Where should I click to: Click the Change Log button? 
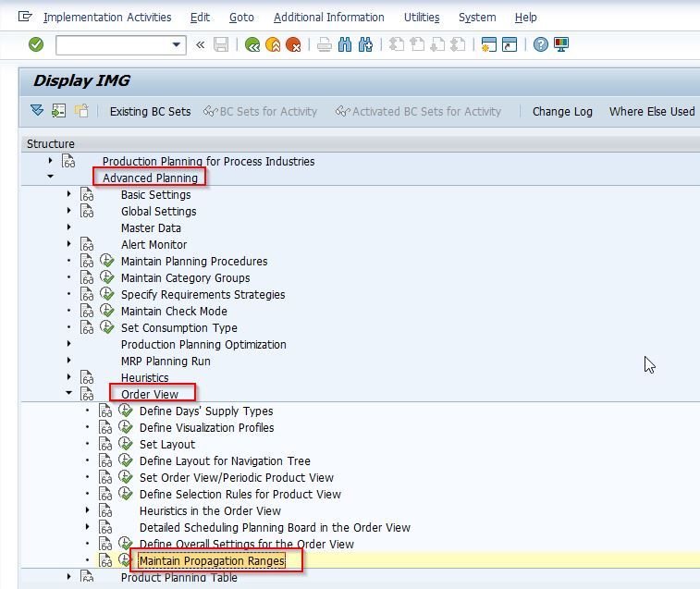562,111
